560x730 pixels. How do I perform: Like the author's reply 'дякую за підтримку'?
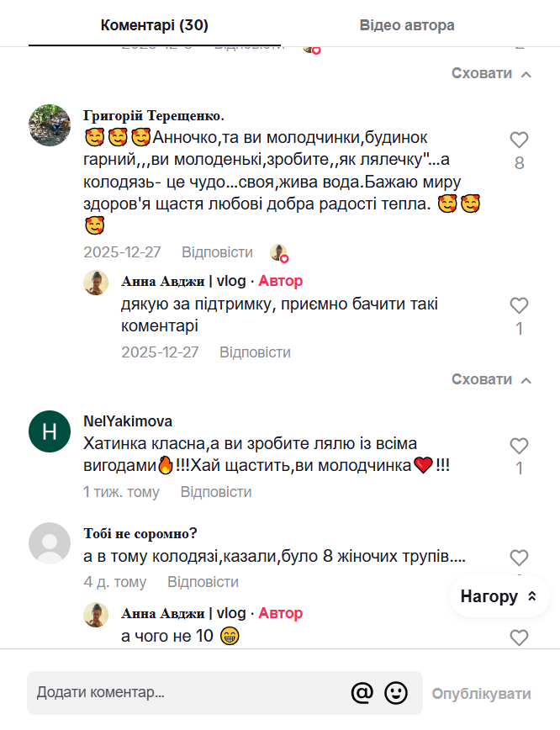pyautogui.click(x=519, y=305)
